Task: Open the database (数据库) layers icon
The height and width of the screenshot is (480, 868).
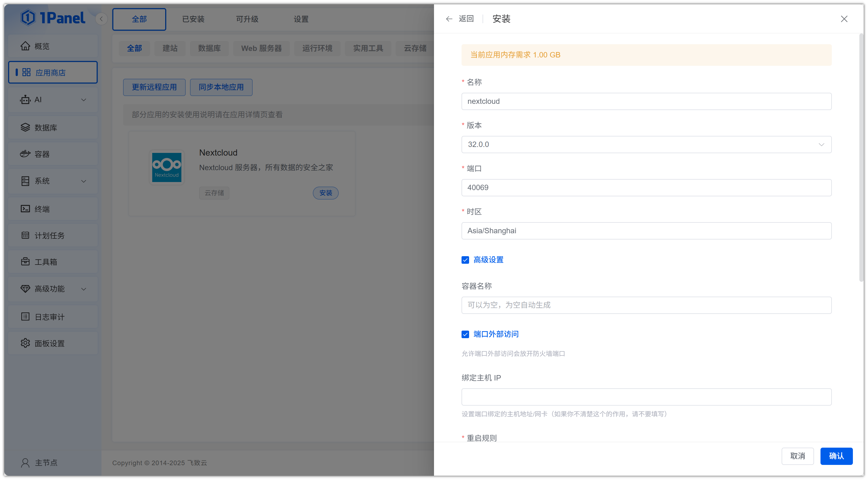Action: (x=25, y=127)
